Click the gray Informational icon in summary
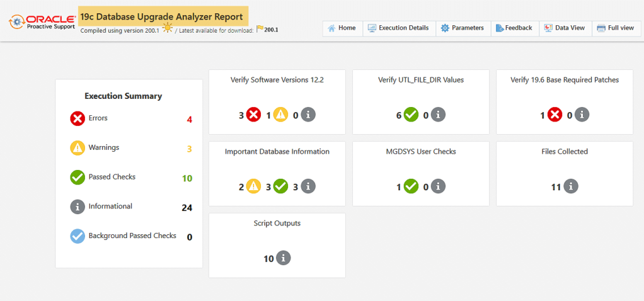The width and height of the screenshot is (644, 301). tap(77, 207)
